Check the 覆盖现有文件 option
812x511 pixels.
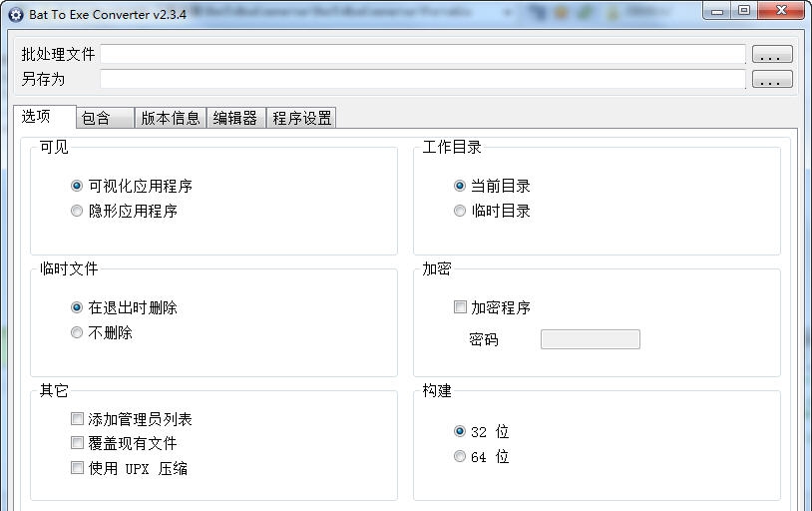77,442
